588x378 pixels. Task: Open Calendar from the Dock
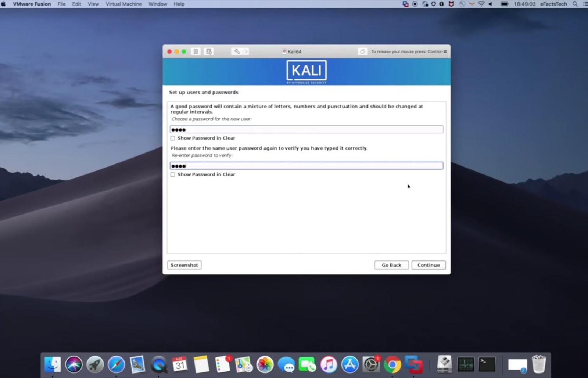pos(180,364)
